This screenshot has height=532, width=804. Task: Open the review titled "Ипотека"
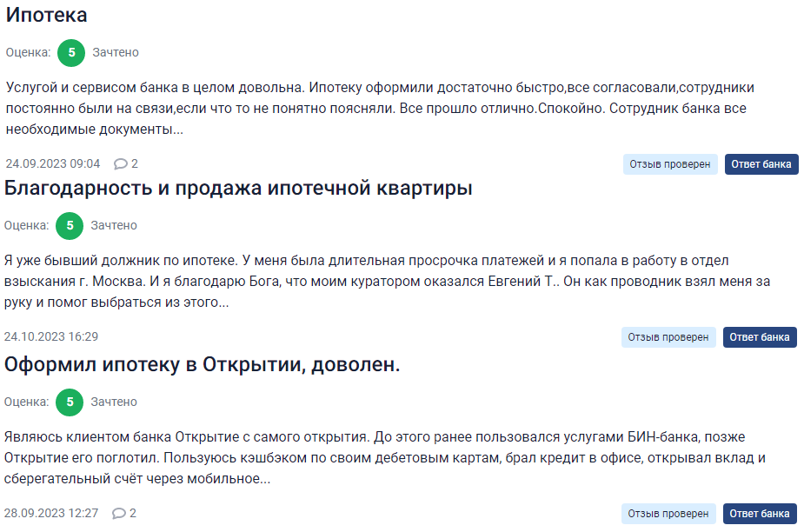(47, 15)
